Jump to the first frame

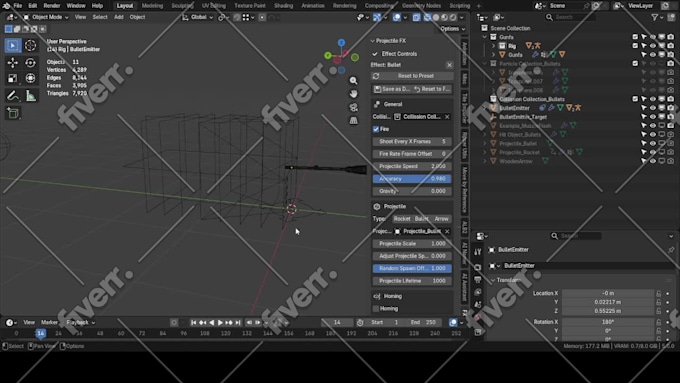[x=194, y=322]
